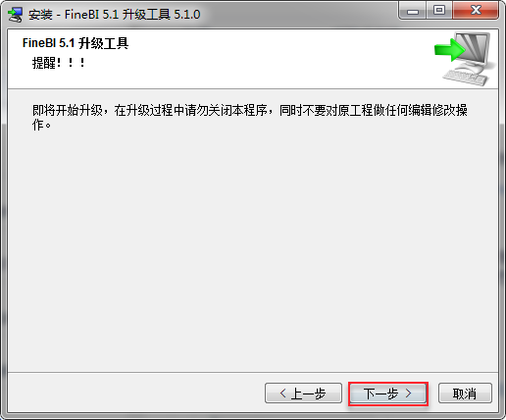Click the text 同时不要对原工程做任何编辑修改操作

pyautogui.click(x=374, y=110)
